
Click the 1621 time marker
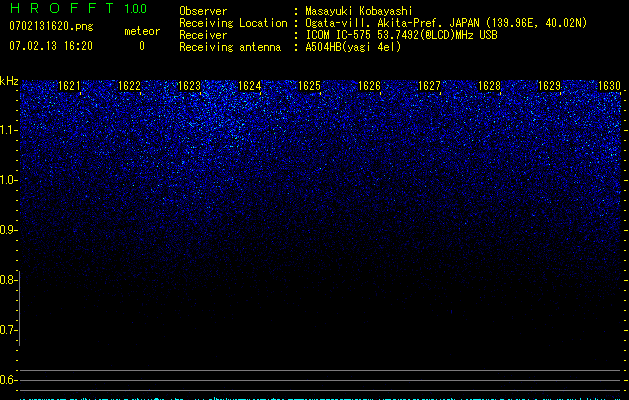click(69, 86)
